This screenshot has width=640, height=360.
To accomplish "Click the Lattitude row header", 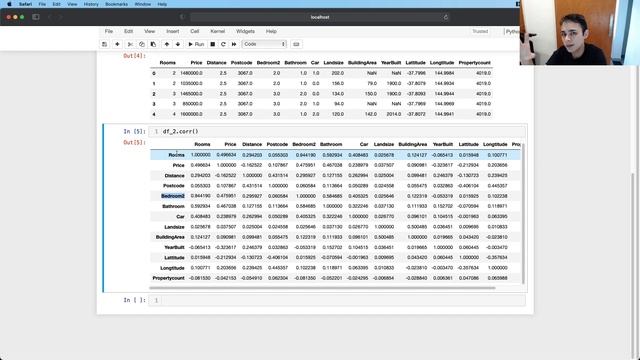I will click(x=174, y=258).
